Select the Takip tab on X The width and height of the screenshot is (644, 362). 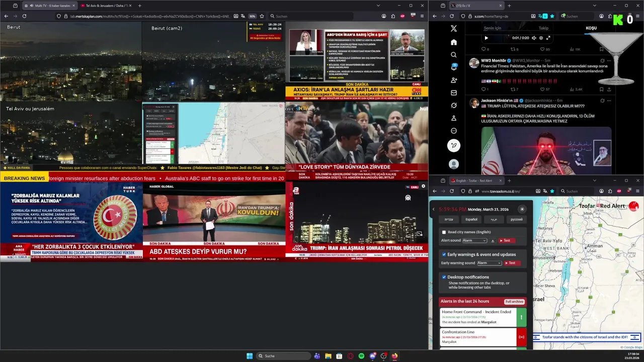543,28
